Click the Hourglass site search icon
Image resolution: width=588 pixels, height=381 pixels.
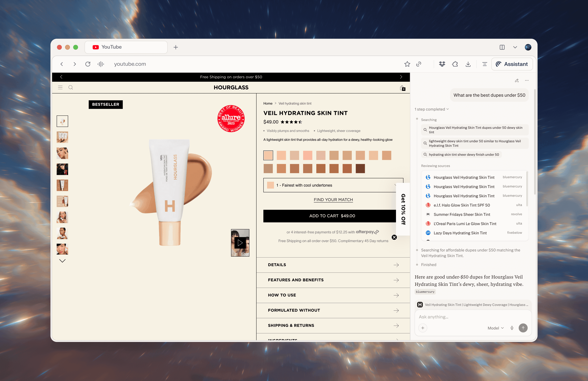[71, 87]
